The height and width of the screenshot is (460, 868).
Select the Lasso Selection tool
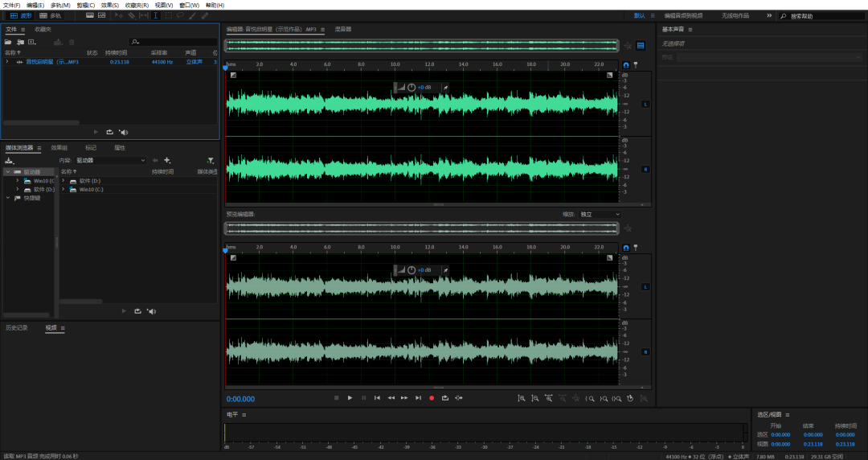coord(181,15)
